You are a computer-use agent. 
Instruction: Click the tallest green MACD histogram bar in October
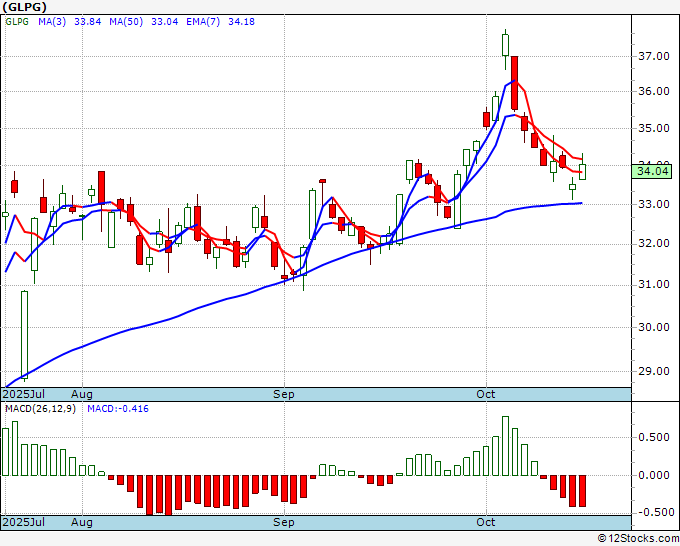(x=505, y=446)
